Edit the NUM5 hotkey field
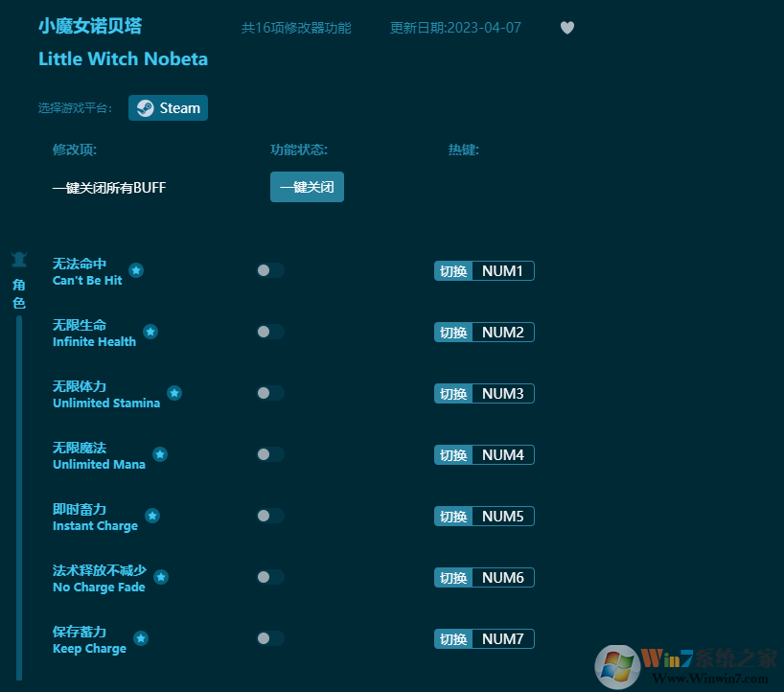 pyautogui.click(x=503, y=516)
